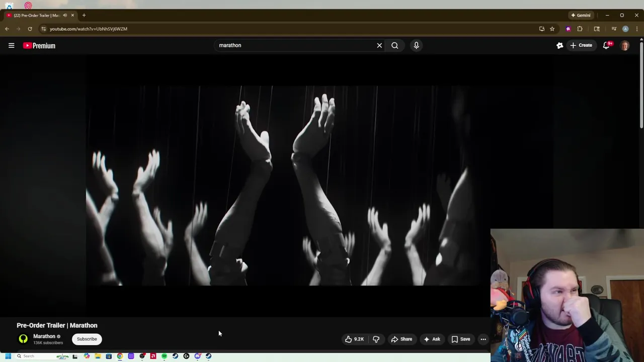The width and height of the screenshot is (644, 362).
Task: Open Microsoft Store from taskbar
Action: pyautogui.click(x=109, y=356)
